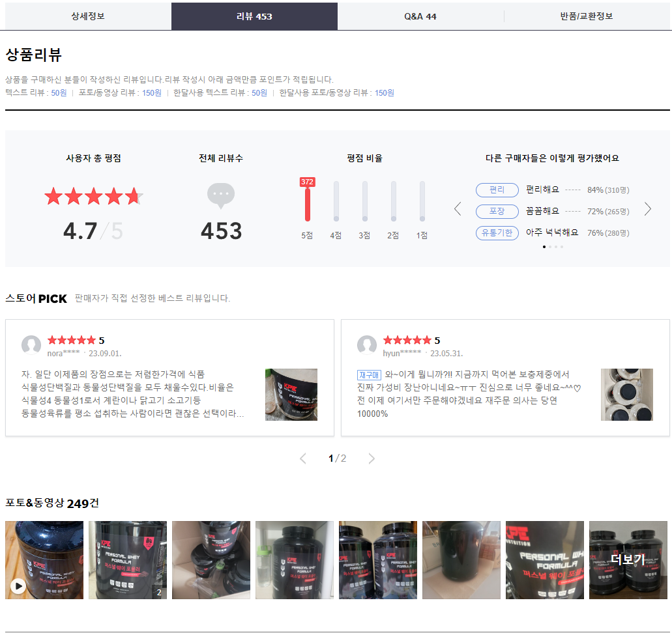Screen dimensions: 672x635
Task: Click nora**** review text
Action: point(133,394)
